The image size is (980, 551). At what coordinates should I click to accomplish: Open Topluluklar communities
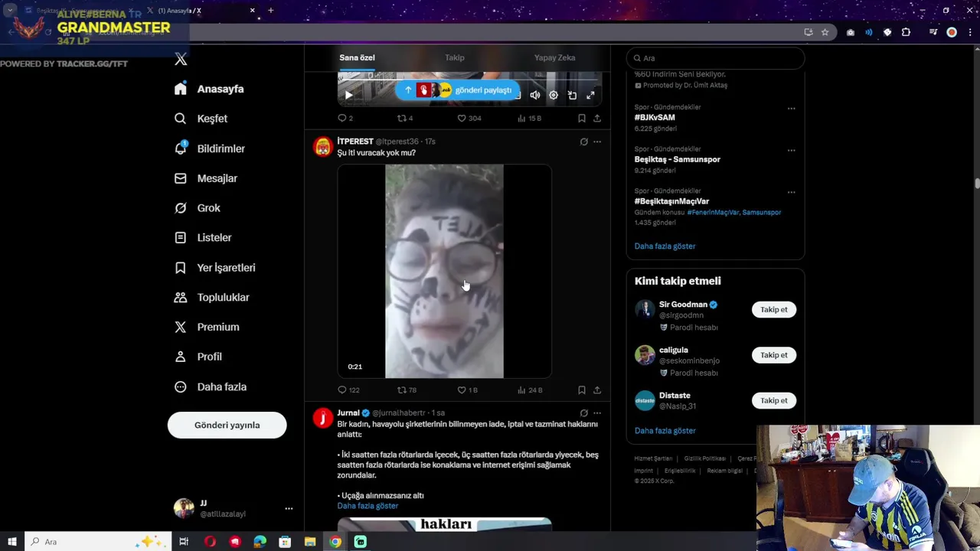tap(212, 298)
